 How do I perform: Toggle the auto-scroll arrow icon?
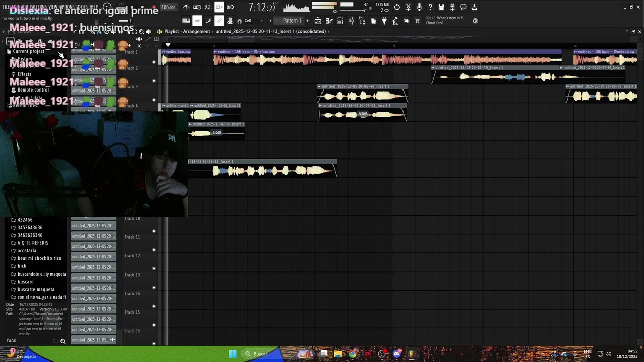(x=197, y=21)
